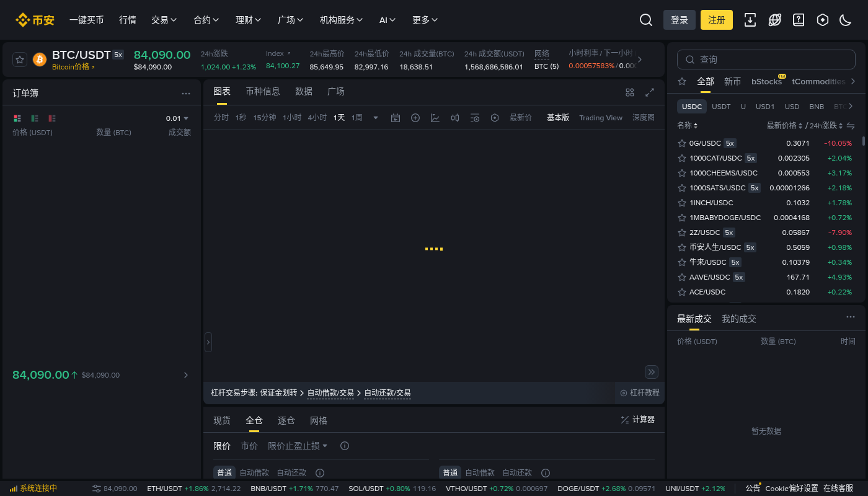Screen dimensions: 868x496
Task: Open the order book 0.01 precision dropdown
Action: [177, 118]
